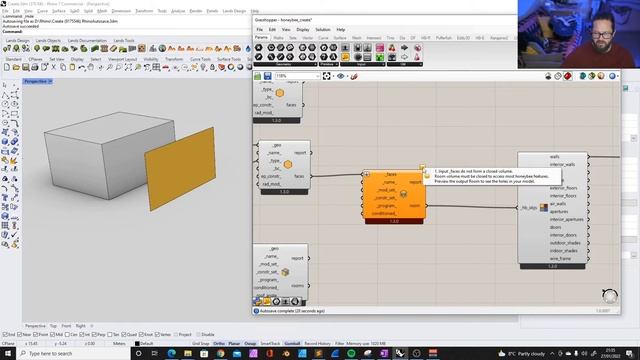Click the pink panel component icon in Input group

380,48
